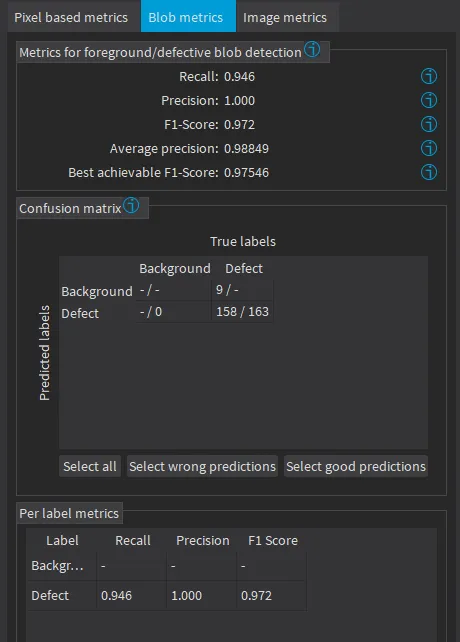Click Select good predictions button
The width and height of the screenshot is (460, 642).
[x=356, y=466]
